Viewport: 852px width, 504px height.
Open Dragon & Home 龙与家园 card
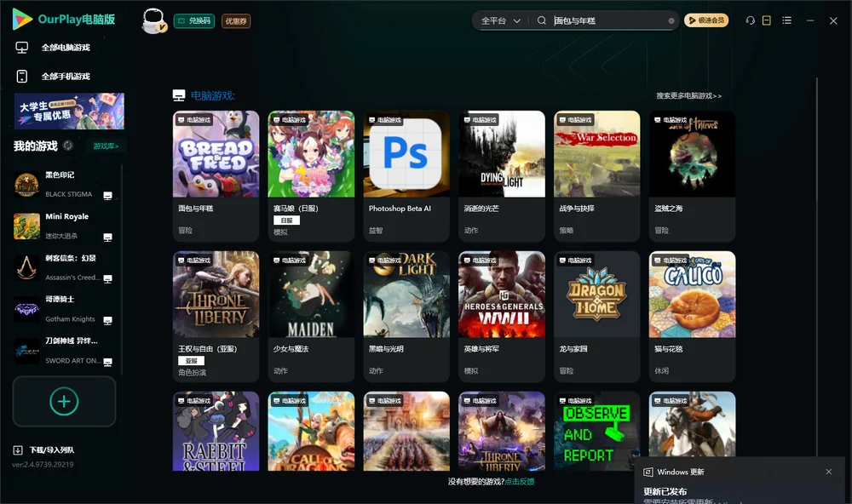click(596, 317)
